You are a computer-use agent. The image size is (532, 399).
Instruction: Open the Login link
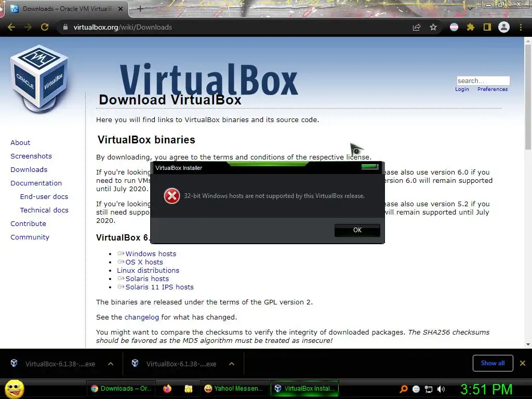click(x=462, y=89)
